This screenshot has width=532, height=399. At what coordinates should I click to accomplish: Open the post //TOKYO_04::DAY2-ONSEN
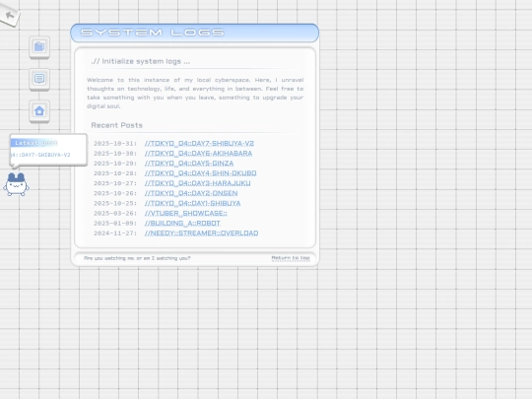click(191, 193)
